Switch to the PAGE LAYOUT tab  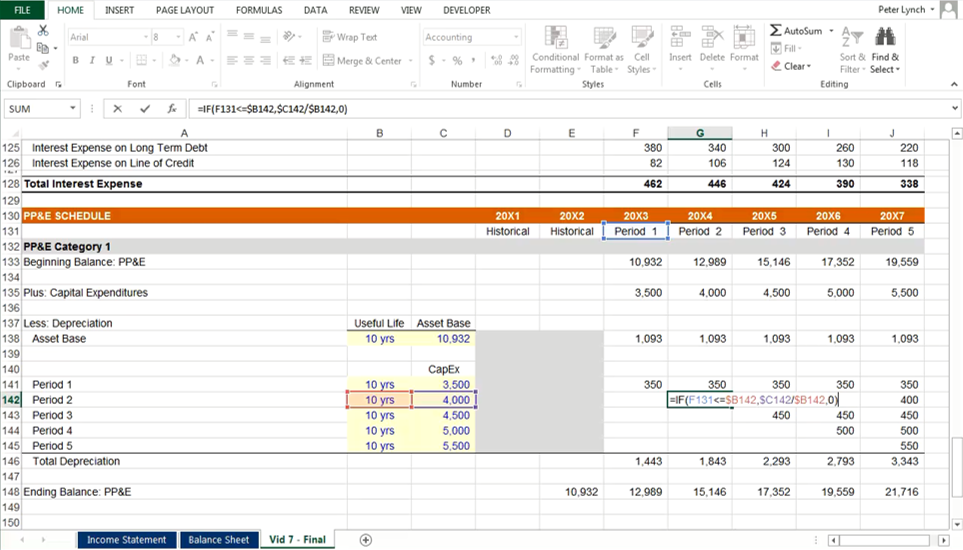pyautogui.click(x=185, y=10)
